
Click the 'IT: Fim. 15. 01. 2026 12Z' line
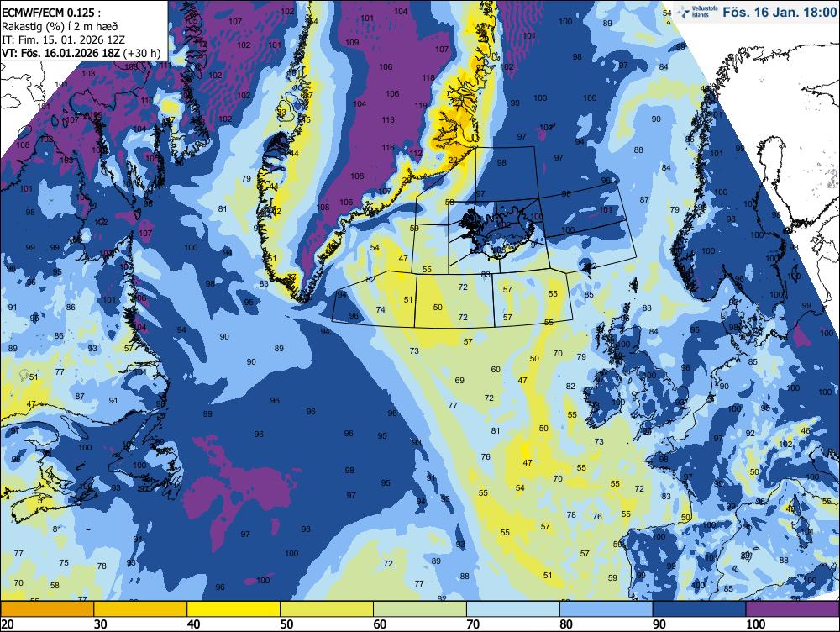click(64, 39)
